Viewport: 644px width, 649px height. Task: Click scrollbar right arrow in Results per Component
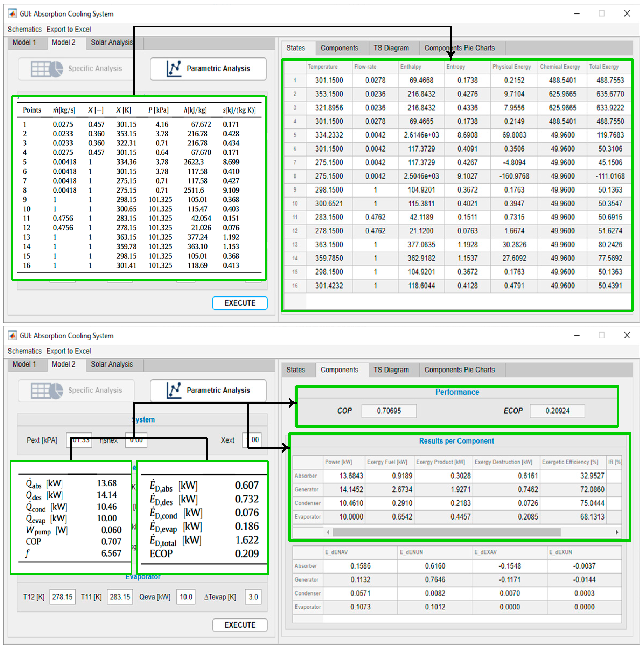point(617,532)
